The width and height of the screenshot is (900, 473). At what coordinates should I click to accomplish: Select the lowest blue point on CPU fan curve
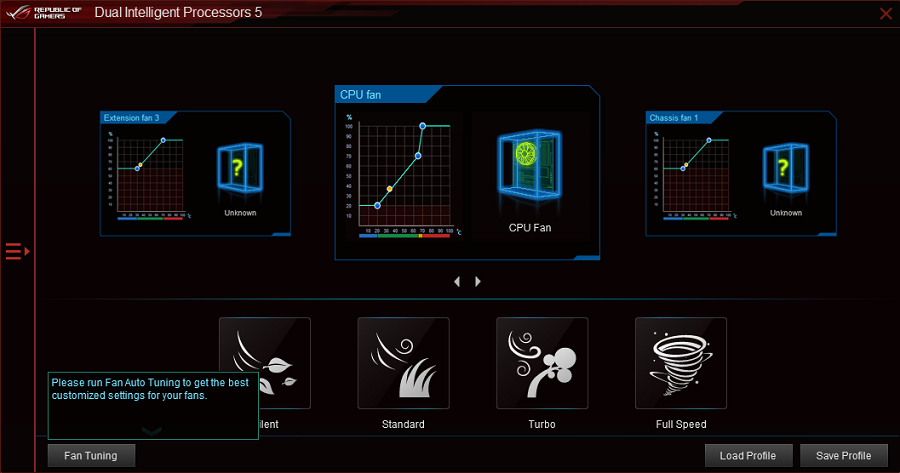coord(377,205)
